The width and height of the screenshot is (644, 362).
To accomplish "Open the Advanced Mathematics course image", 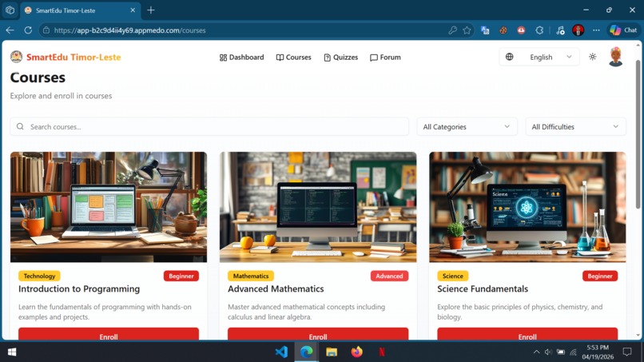I will click(x=318, y=207).
